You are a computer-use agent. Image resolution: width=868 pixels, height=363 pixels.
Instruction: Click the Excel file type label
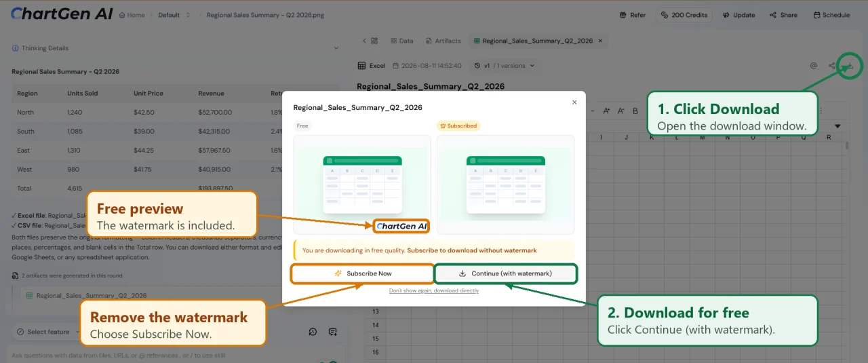(372, 66)
